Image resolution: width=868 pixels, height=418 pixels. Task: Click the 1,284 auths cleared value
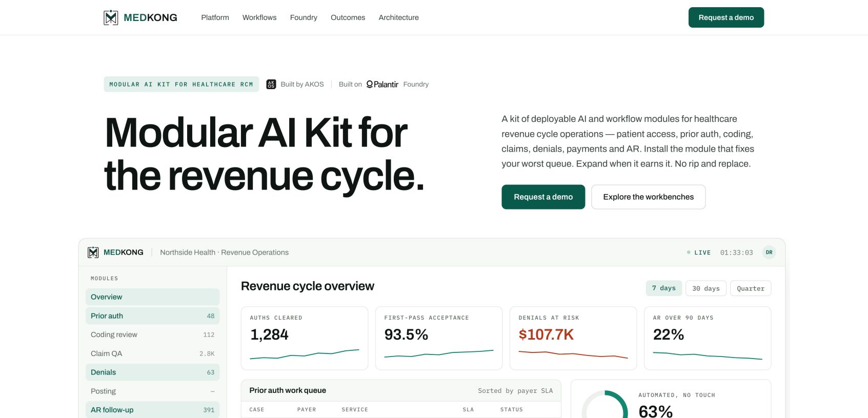point(270,335)
